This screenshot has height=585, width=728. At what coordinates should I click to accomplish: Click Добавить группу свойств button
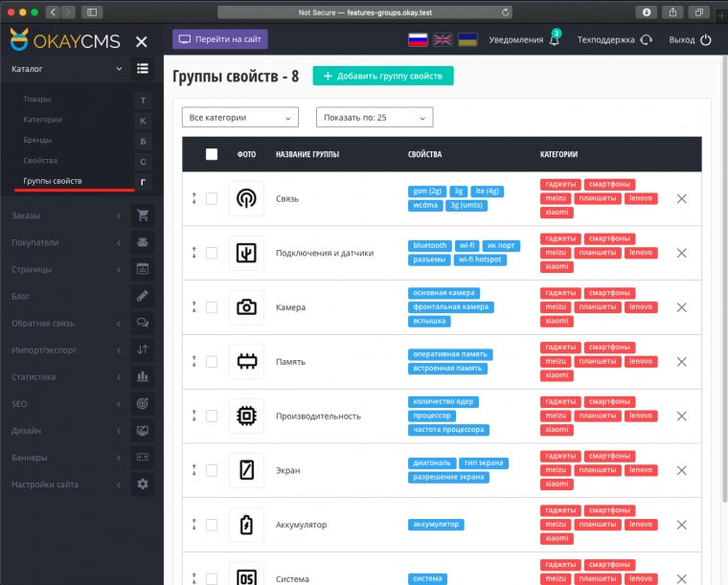coord(382,76)
